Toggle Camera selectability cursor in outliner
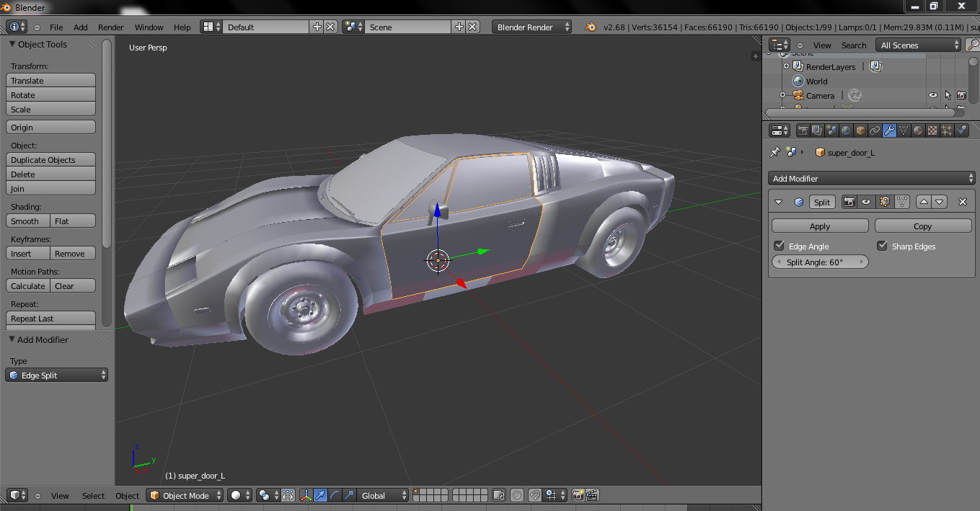The height and width of the screenshot is (511, 980). click(948, 95)
